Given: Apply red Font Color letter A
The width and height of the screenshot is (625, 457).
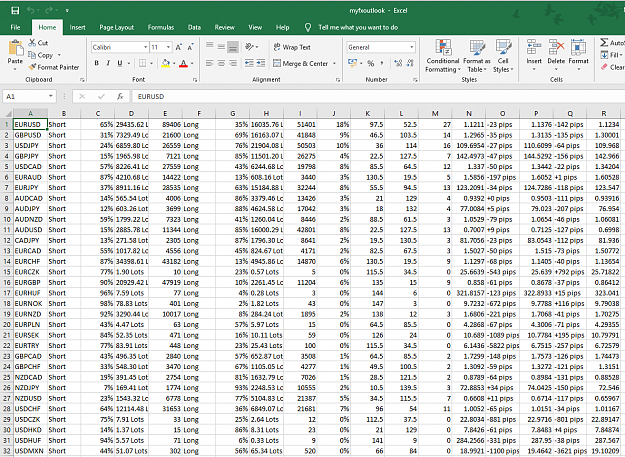Looking at the screenshot, I should coord(183,63).
